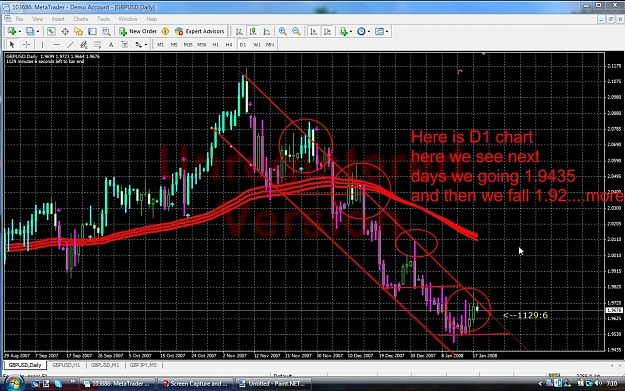This screenshot has height=391, width=625.
Task: Open the Charts menu
Action: pos(81,19)
